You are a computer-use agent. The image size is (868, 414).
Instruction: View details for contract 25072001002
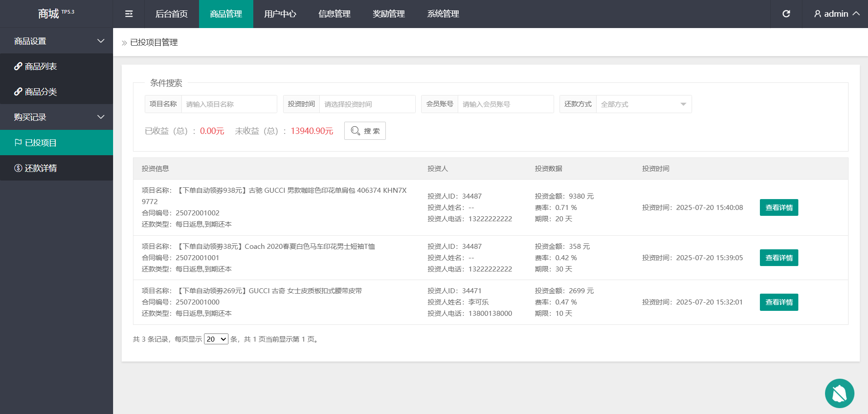779,208
